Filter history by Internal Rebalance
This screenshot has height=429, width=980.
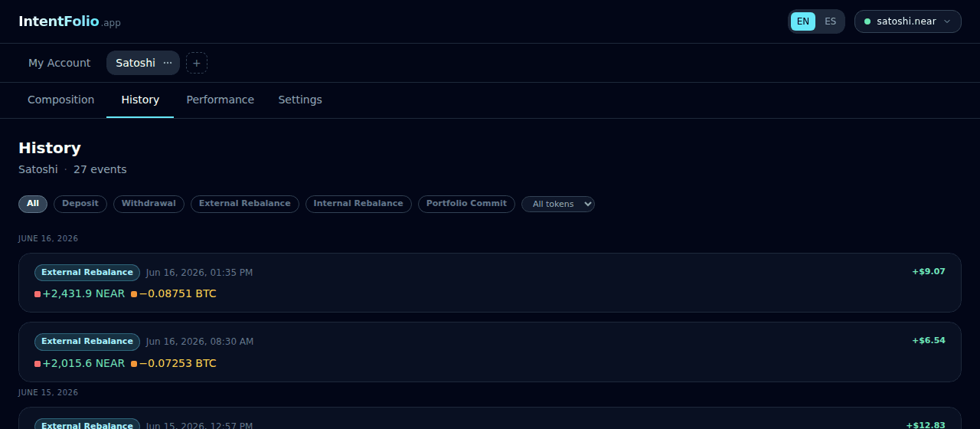[358, 204]
